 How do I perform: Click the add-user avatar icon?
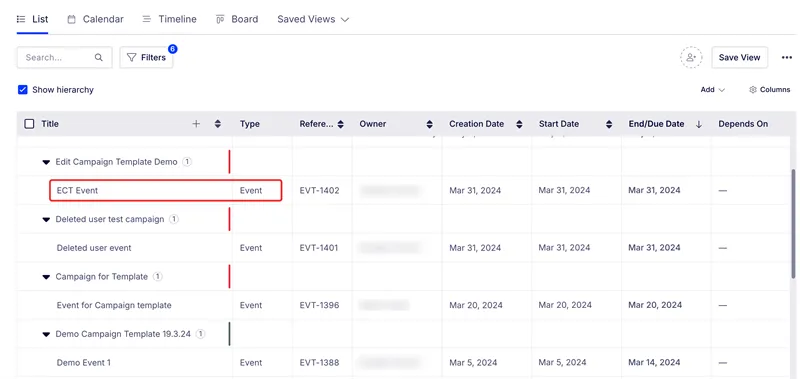click(x=691, y=58)
